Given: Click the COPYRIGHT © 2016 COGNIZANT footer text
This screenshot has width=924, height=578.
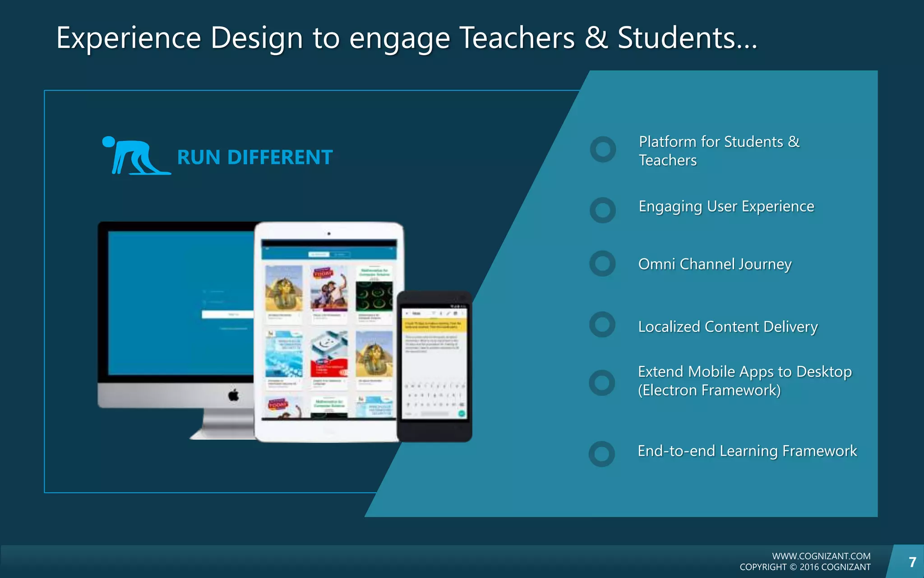Looking at the screenshot, I should click(805, 567).
